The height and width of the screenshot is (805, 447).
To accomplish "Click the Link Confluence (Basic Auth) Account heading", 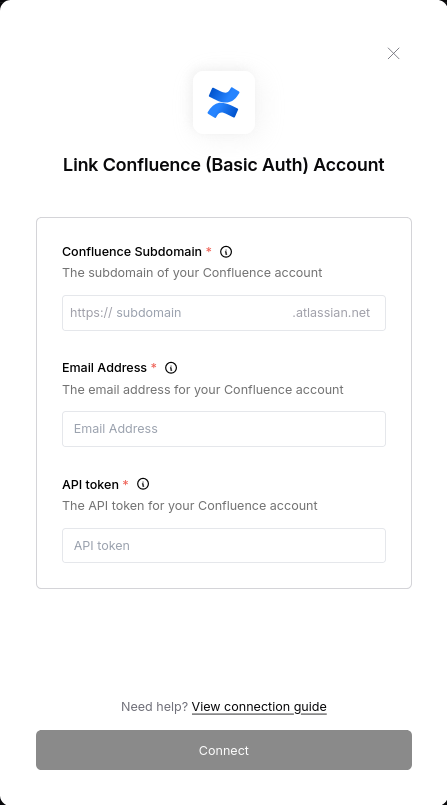I will pyautogui.click(x=224, y=165).
